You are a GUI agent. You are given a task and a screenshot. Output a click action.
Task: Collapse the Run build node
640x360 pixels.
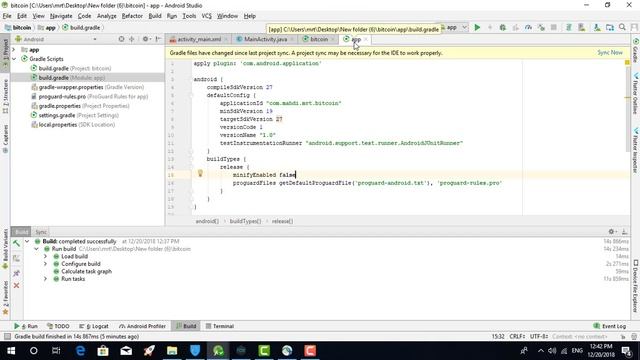click(36, 249)
